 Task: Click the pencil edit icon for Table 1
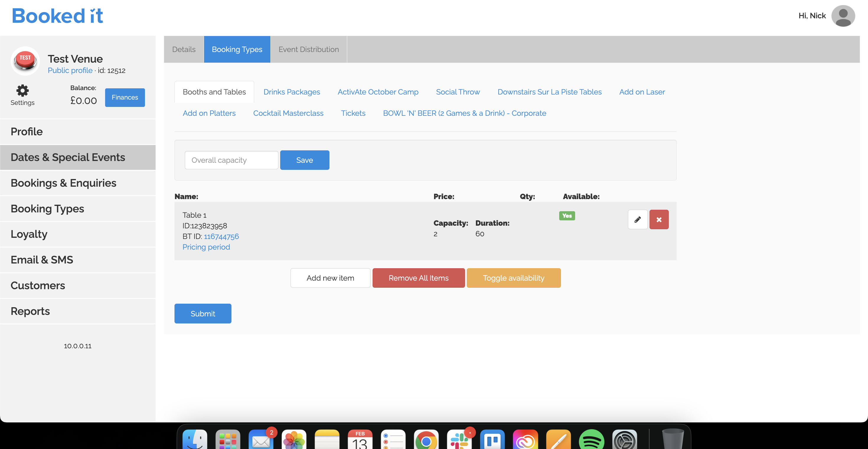[637, 219]
